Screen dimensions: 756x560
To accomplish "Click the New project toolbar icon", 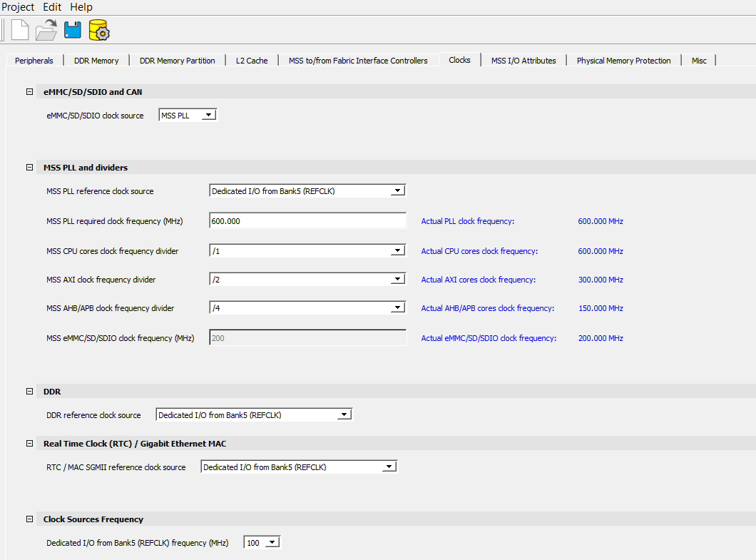I will (20, 31).
